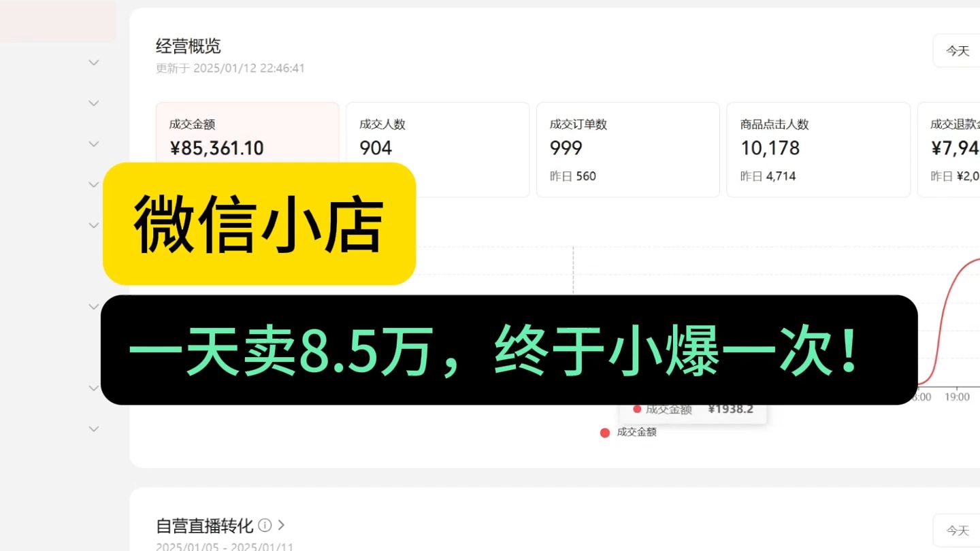980x551 pixels.
Task: Click the 19:00 chart axis label
Action: (x=957, y=397)
